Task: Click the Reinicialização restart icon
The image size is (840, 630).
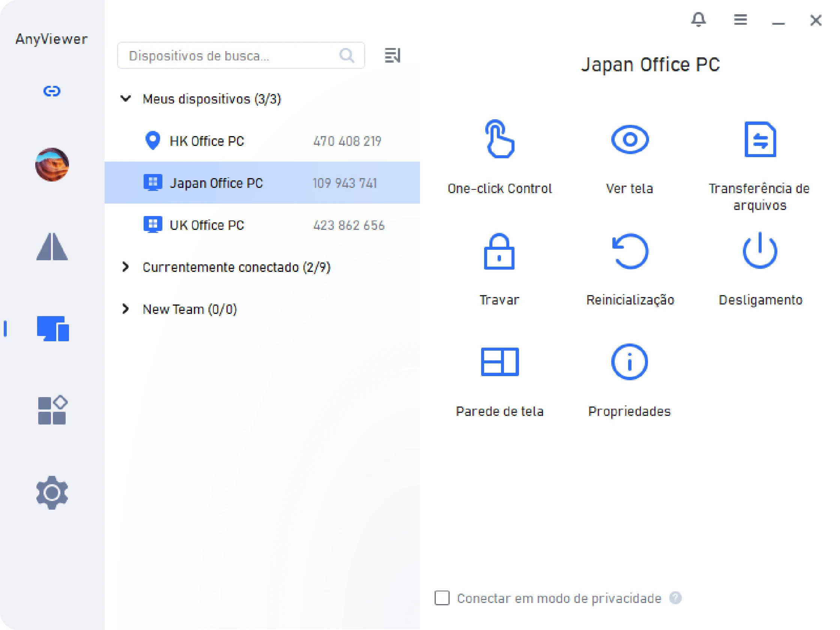Action: pos(630,251)
